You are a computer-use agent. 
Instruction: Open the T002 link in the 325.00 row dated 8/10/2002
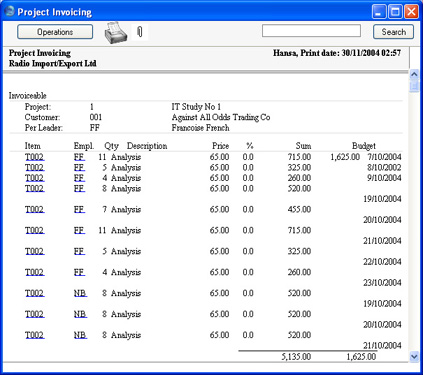[x=34, y=167]
